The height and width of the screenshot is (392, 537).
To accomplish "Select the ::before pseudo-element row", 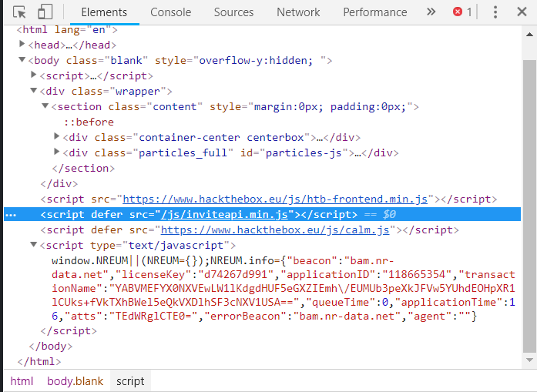I will (89, 122).
